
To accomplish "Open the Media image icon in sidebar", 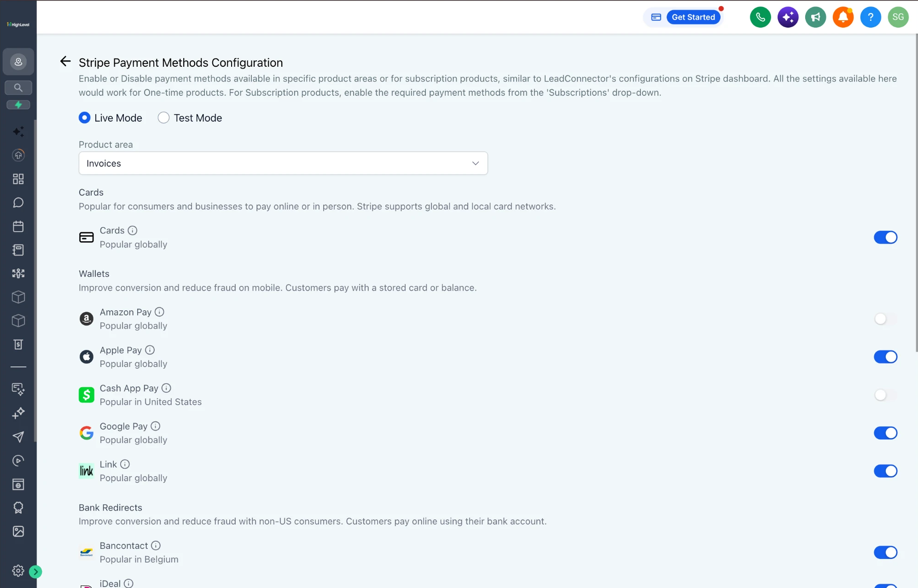I will 18,531.
